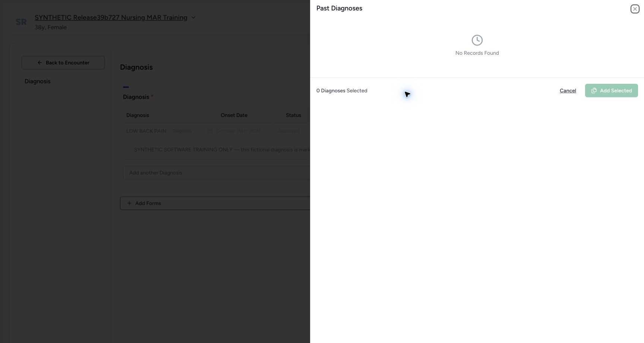Click the back arrow icon
This screenshot has width=644, height=343.
tap(40, 63)
